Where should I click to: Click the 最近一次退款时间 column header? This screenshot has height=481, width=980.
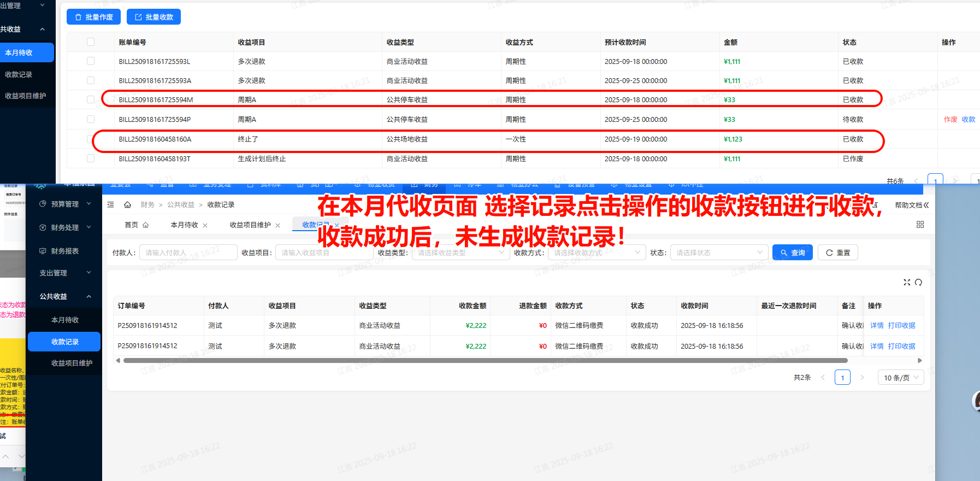(x=788, y=306)
